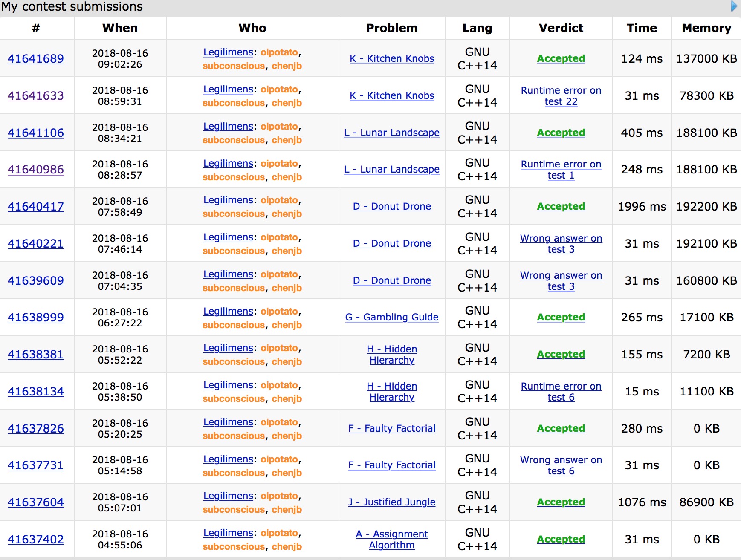741x560 pixels.
Task: Open the Accepted L - Lunar Landscape problem link
Action: (392, 133)
